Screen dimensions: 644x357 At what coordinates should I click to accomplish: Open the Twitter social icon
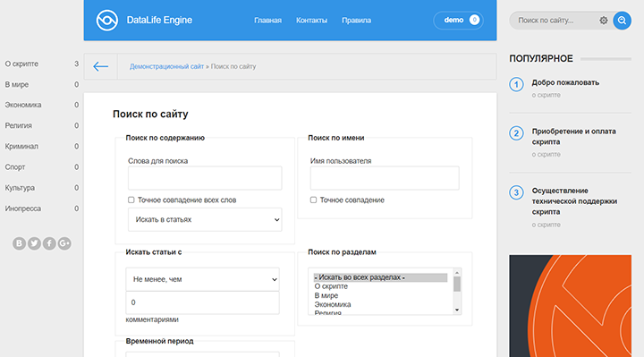coord(34,243)
